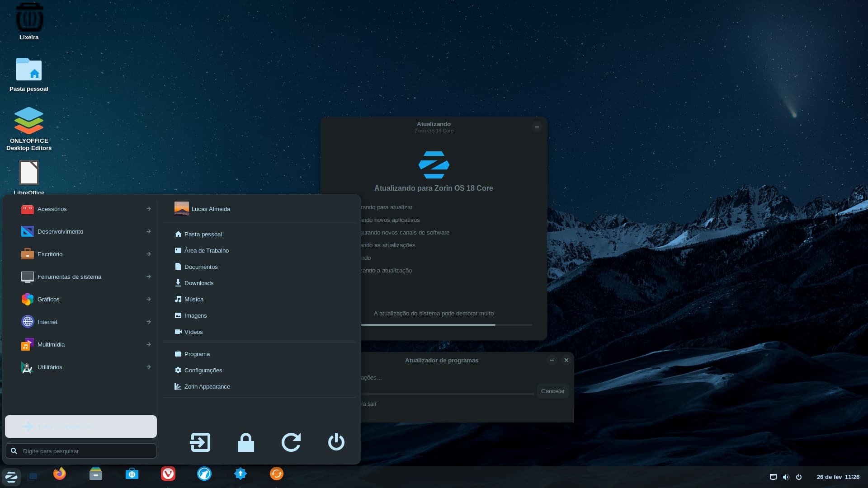Open Zorin Appearance entry

[x=207, y=386]
